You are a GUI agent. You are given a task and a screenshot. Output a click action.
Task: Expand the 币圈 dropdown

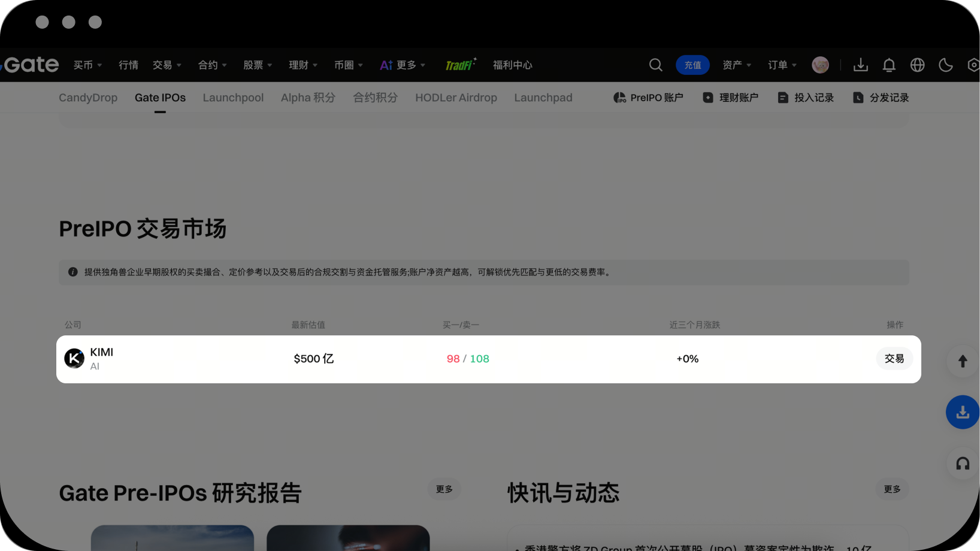pyautogui.click(x=349, y=65)
